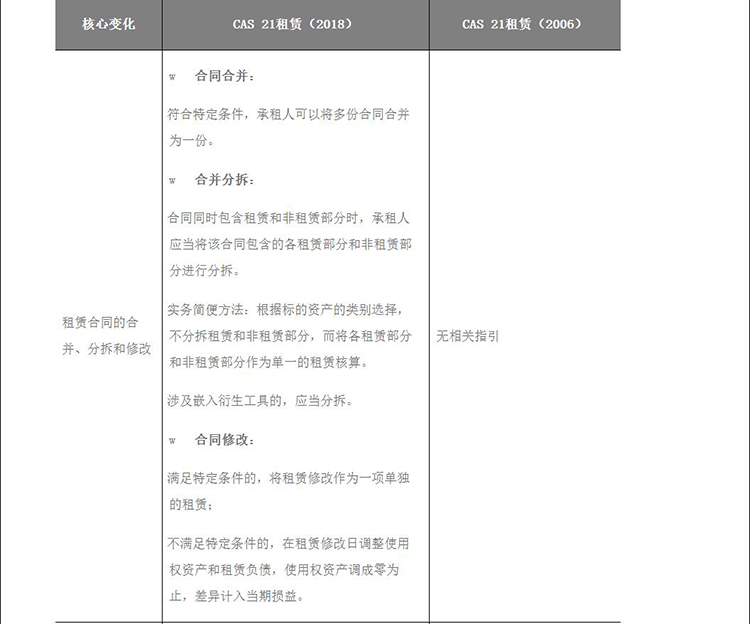The height and width of the screenshot is (624, 750).
Task: Click the 合并分拆 section heading
Action: pyautogui.click(x=225, y=180)
